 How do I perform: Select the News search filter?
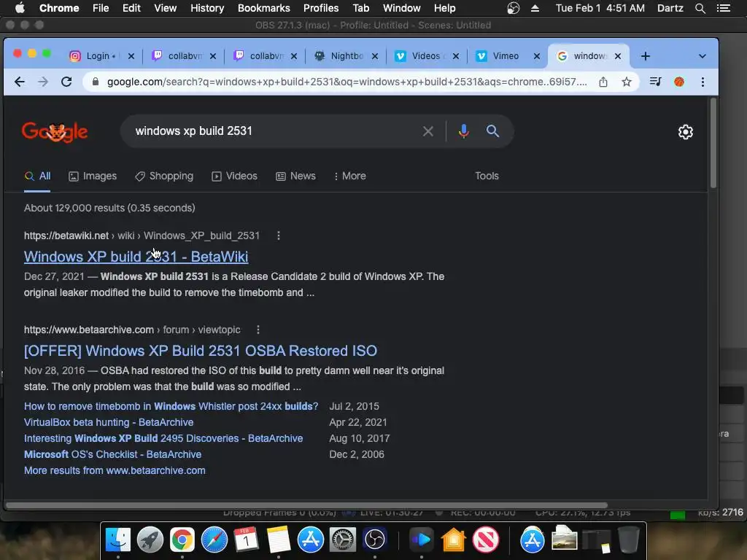(295, 176)
